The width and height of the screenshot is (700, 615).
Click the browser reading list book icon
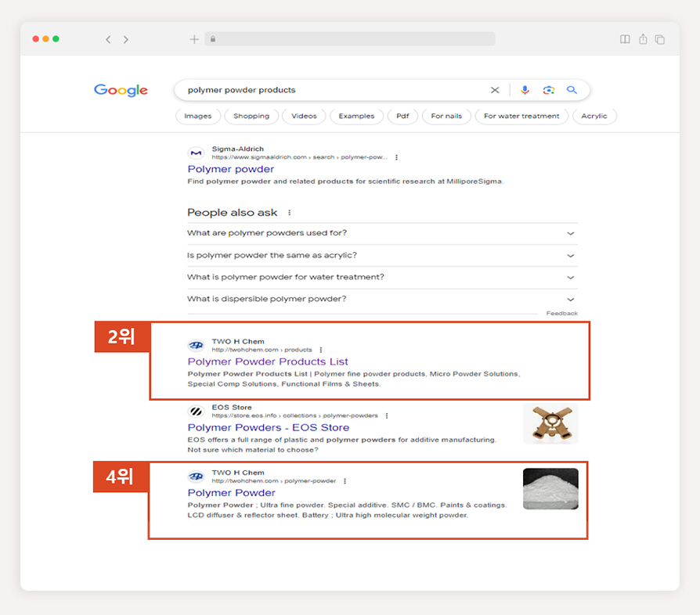click(625, 39)
